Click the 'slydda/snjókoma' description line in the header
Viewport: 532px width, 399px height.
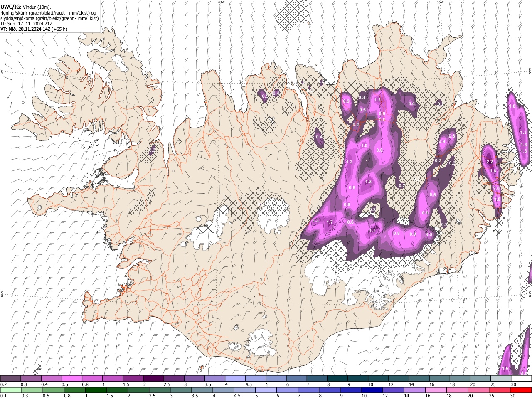[49, 18]
